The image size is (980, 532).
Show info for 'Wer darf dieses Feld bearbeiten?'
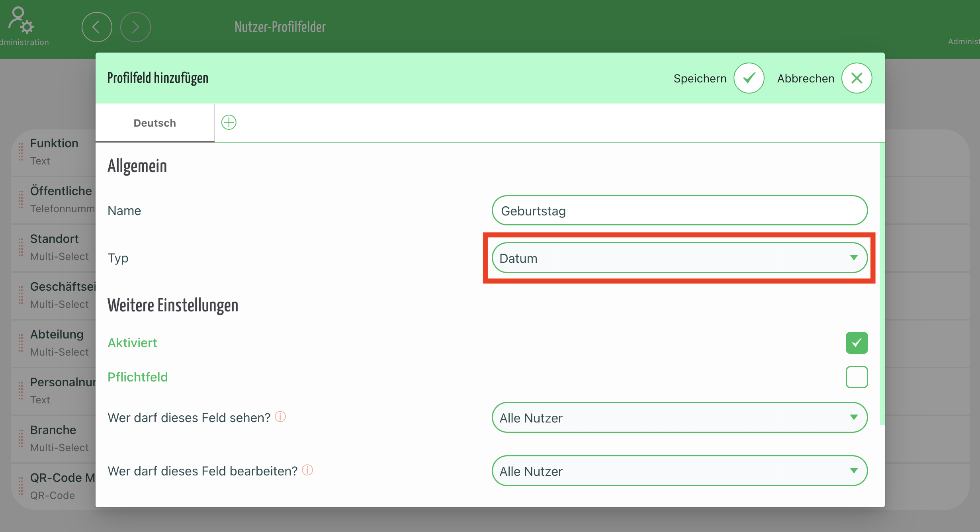click(x=307, y=470)
